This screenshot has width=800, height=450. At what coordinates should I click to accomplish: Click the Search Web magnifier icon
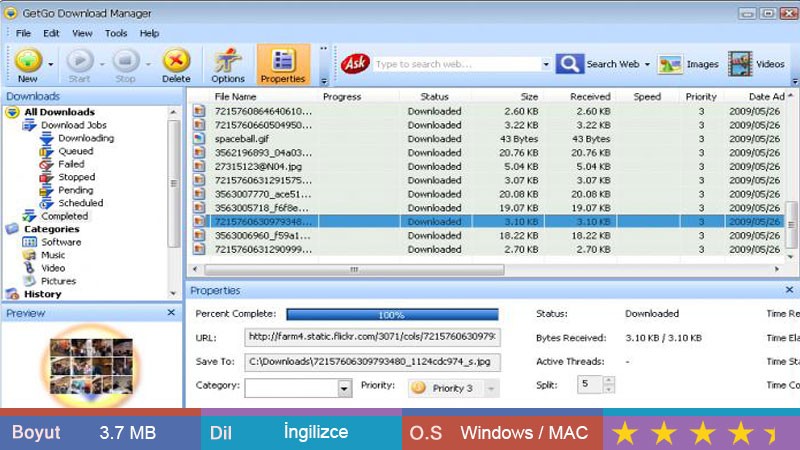pos(569,64)
